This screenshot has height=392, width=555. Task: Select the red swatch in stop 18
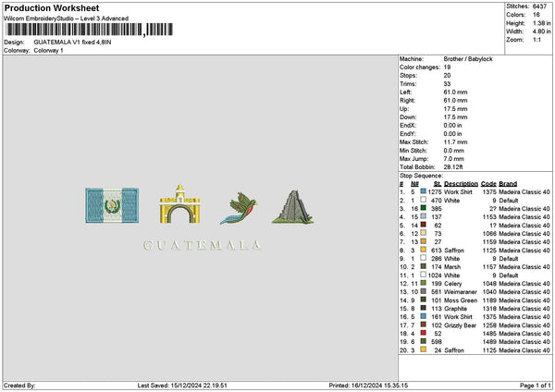pos(423,333)
